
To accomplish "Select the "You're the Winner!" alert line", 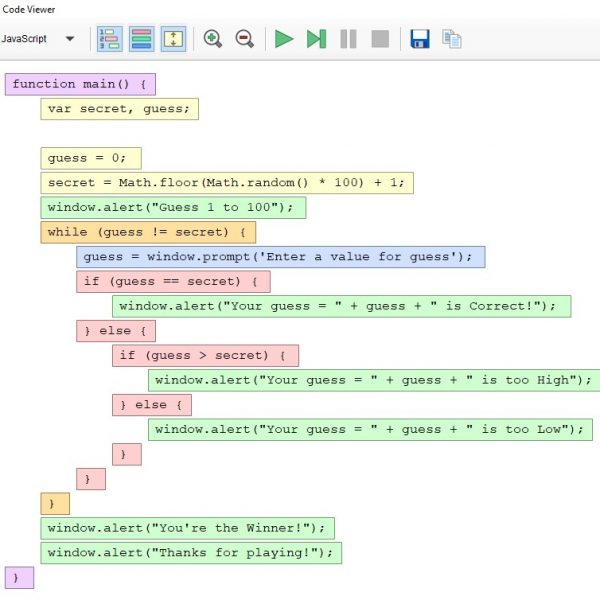I will tap(187, 528).
